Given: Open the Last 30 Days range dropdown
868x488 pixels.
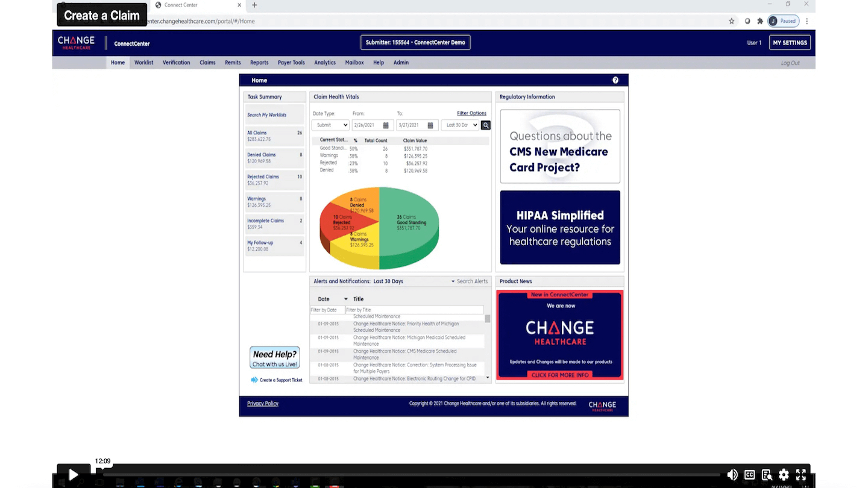Looking at the screenshot, I should 460,125.
